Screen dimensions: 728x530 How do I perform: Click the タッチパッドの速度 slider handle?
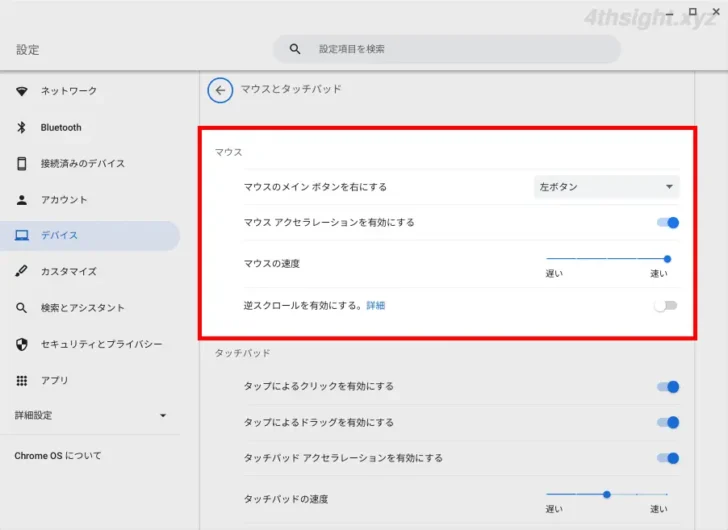click(606, 494)
